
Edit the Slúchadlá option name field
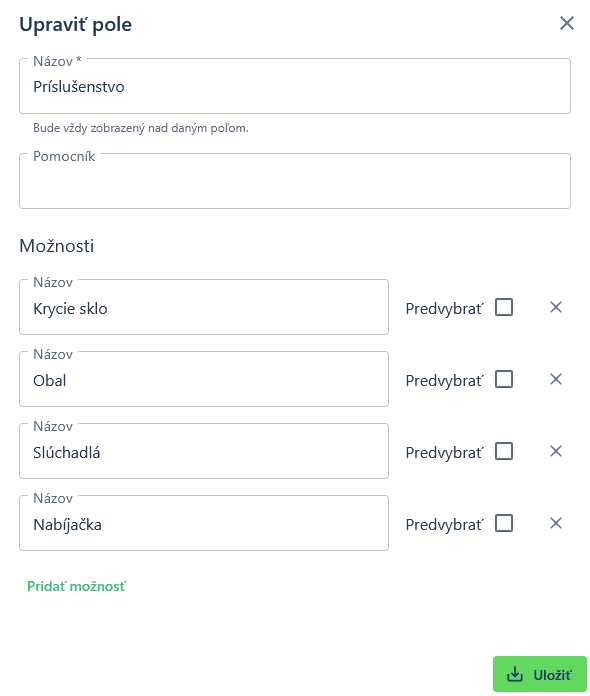tap(204, 451)
